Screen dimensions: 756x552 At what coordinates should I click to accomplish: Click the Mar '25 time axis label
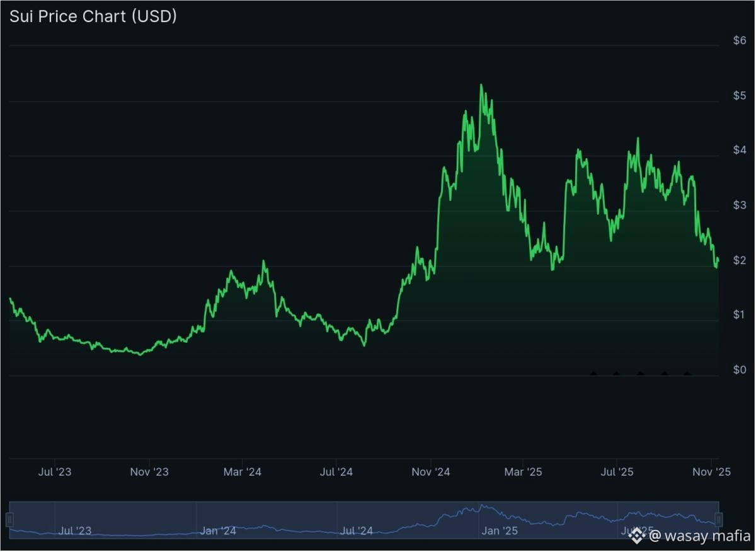coord(524,472)
